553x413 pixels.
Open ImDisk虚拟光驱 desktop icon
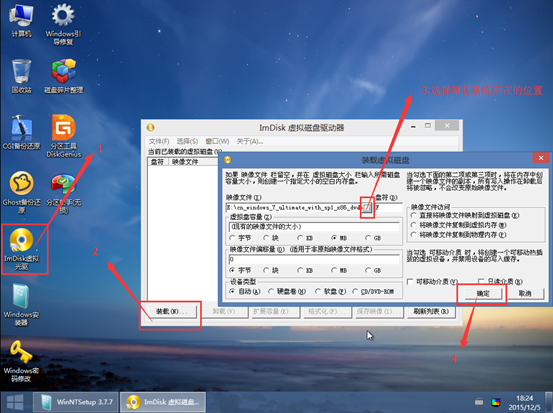click(22, 249)
